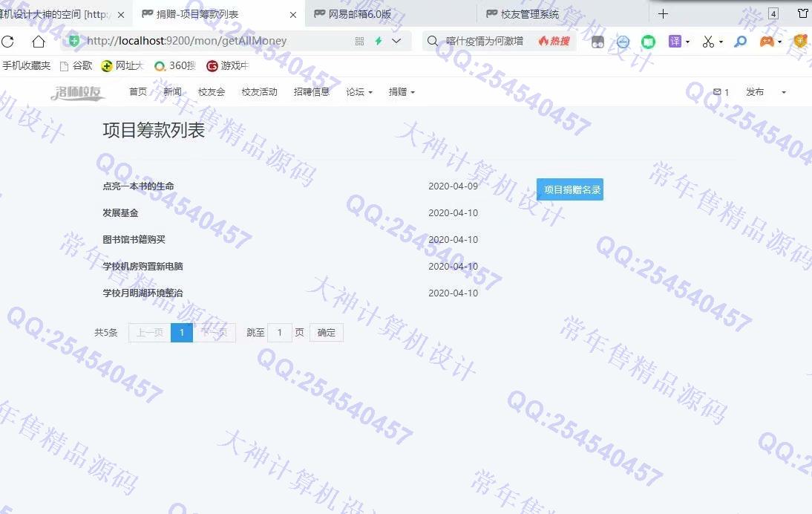Open the 热搜 hot search button

[554, 41]
